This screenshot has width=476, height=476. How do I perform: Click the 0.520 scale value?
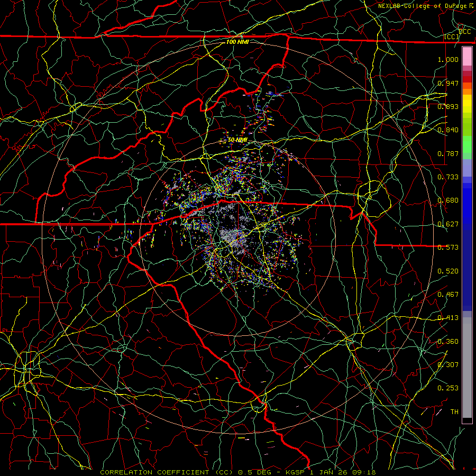[448, 271]
